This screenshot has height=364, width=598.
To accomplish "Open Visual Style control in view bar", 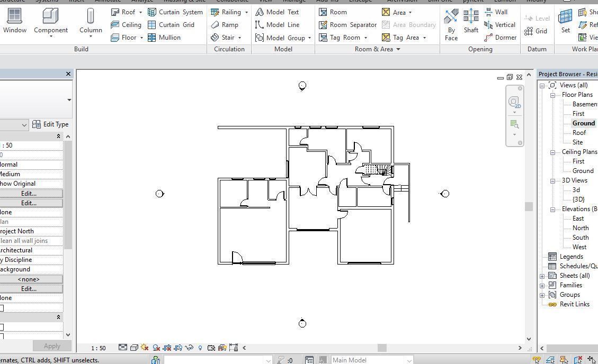I will point(134,347).
